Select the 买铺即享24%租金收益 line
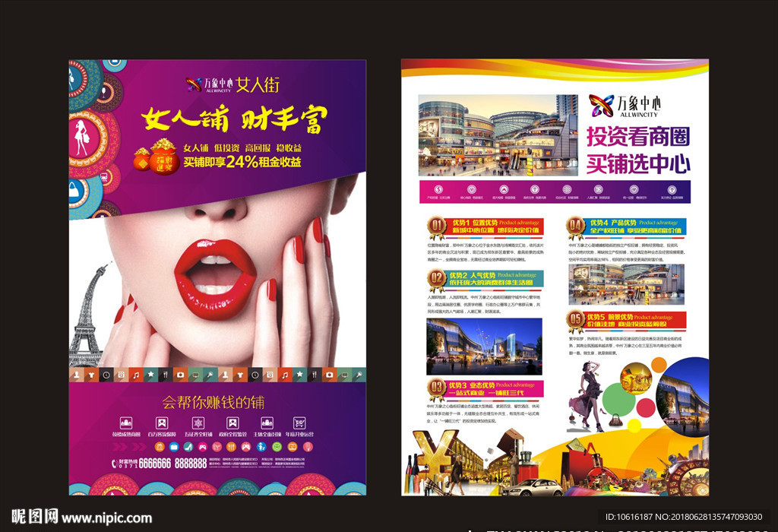Screen dimensions: 778x532 [242, 162]
